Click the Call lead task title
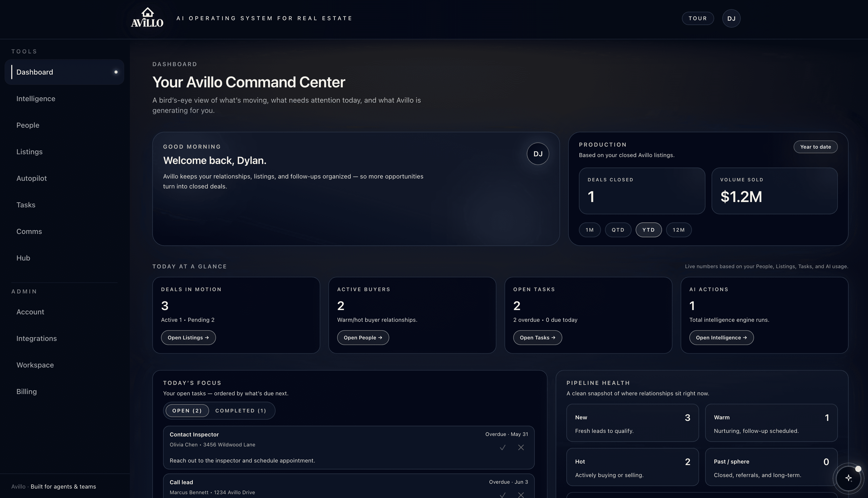 [181, 482]
